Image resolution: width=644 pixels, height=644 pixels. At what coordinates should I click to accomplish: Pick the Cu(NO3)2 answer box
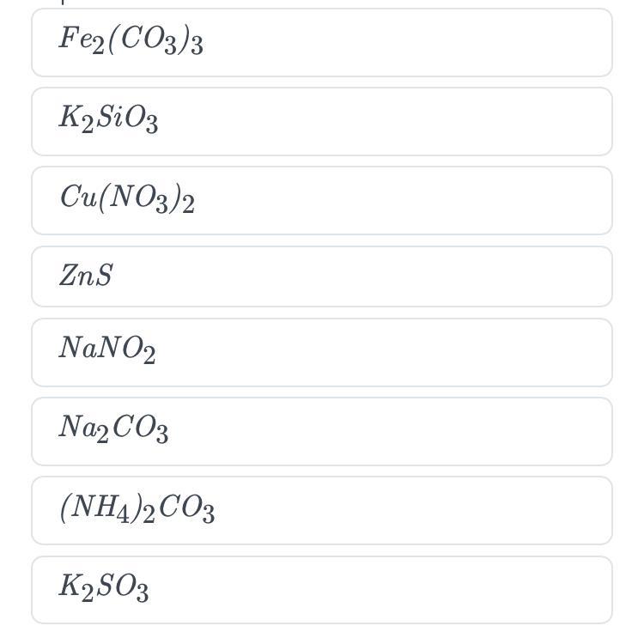(321, 201)
